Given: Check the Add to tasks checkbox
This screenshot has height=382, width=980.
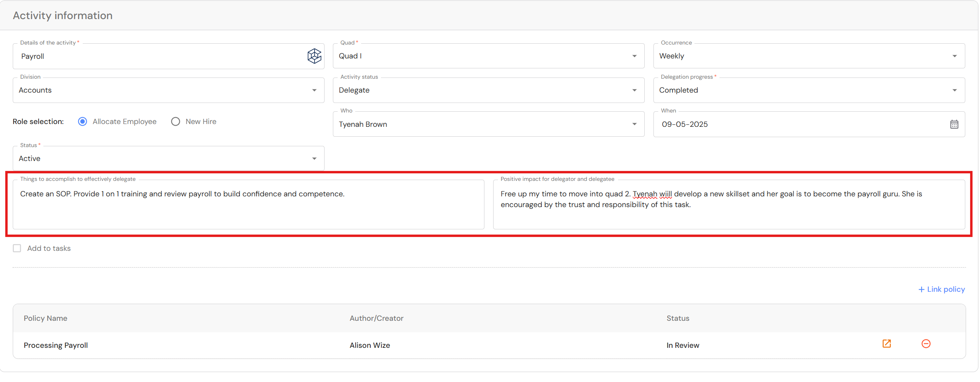Looking at the screenshot, I should click(x=17, y=248).
